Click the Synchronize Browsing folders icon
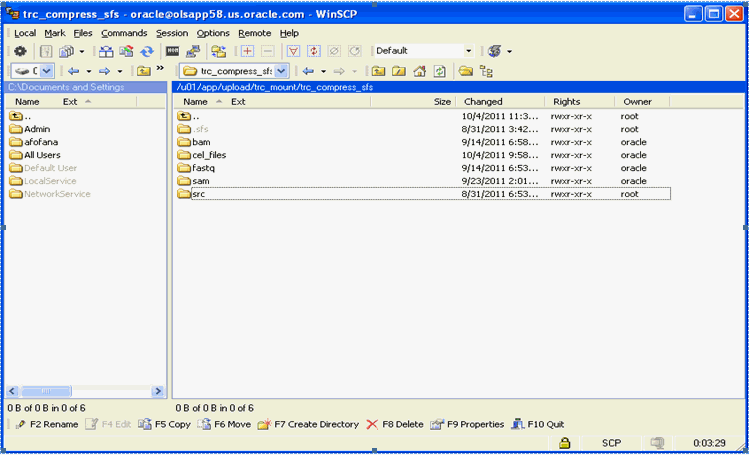Viewport: 749px width, 455px height. point(219,51)
